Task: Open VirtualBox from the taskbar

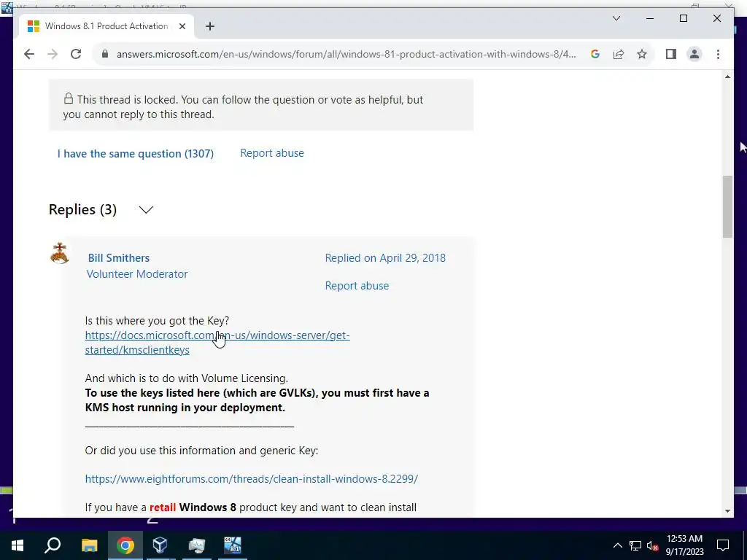Action: tap(160, 545)
